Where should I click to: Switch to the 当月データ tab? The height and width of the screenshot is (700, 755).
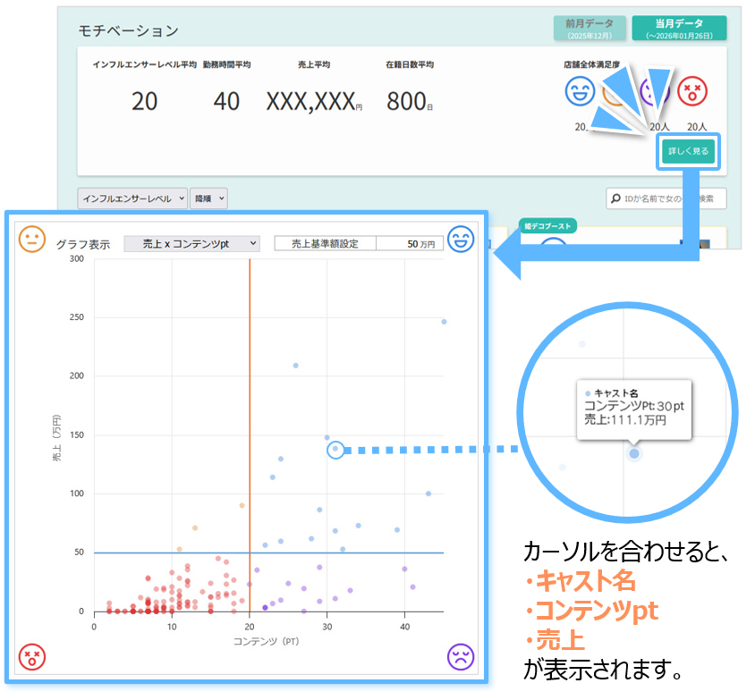tap(679, 28)
